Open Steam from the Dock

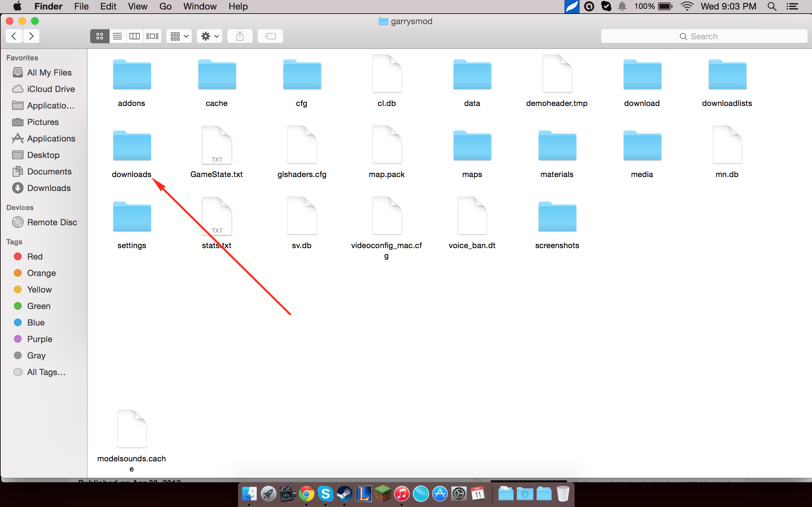[x=344, y=494]
